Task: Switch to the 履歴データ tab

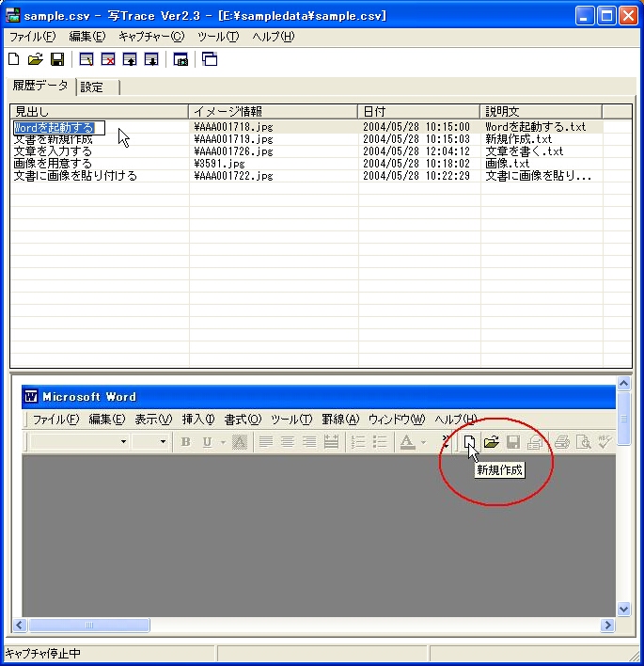Action: [x=40, y=86]
